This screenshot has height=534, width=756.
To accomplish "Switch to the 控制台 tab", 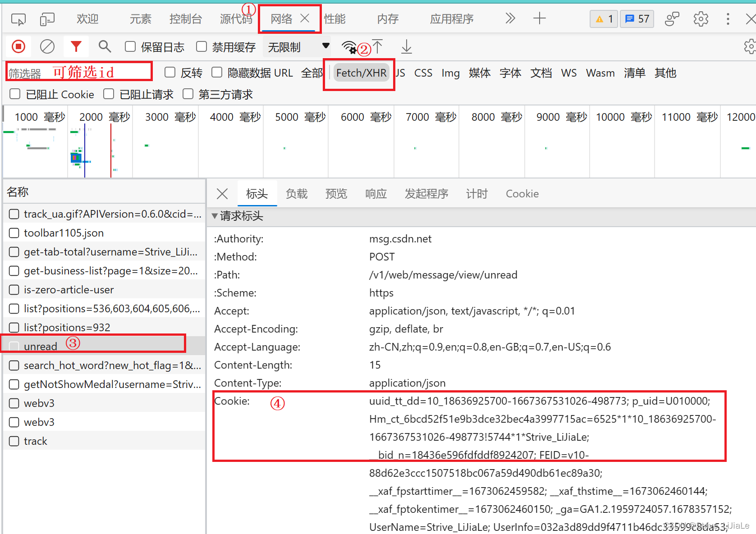I will (x=186, y=19).
